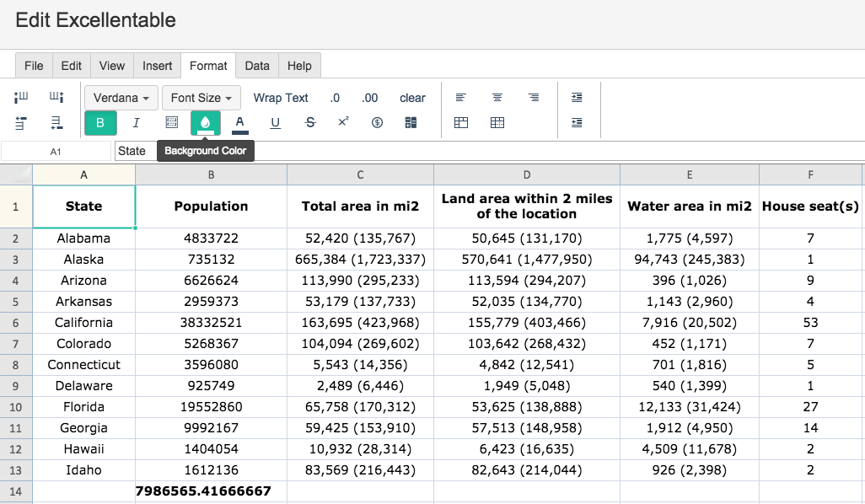Align text to the right

click(x=534, y=98)
